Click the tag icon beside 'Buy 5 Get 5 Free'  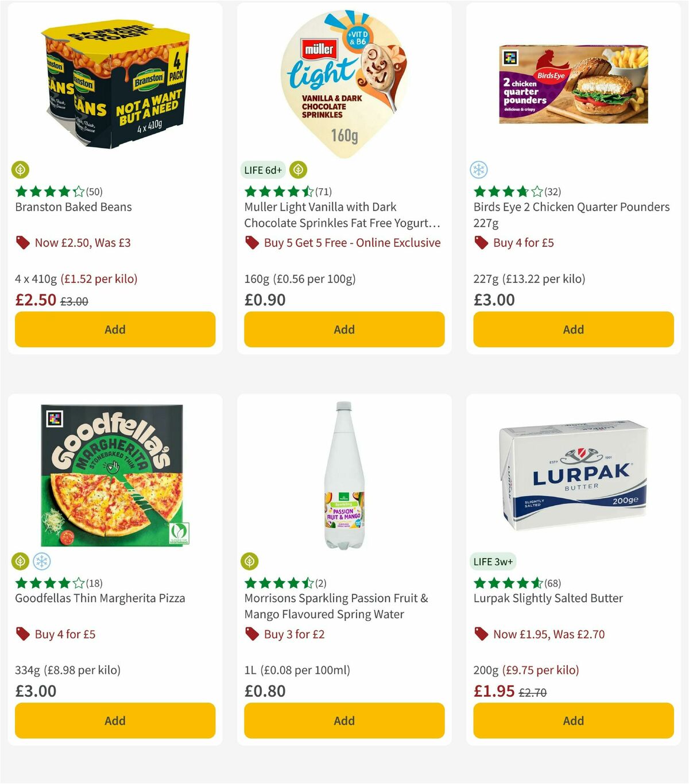coord(251,243)
